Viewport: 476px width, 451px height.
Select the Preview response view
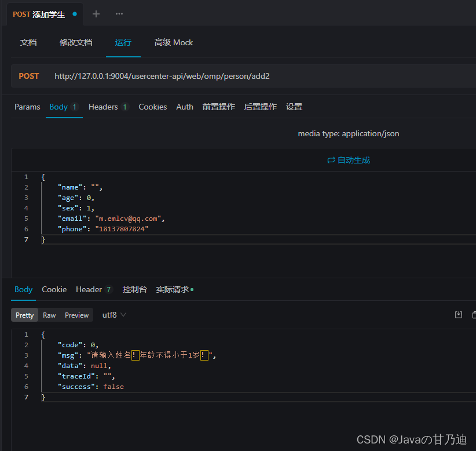tap(77, 315)
